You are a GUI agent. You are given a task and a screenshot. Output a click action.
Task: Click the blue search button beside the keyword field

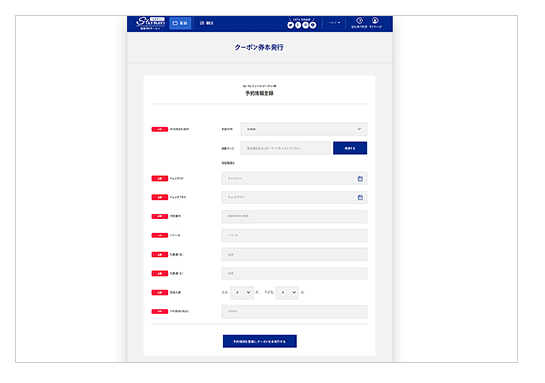350,148
